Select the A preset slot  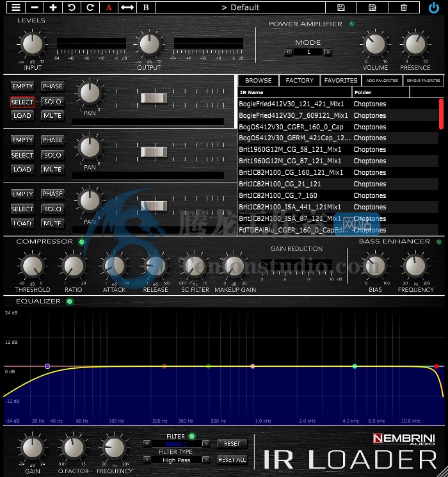109,7
